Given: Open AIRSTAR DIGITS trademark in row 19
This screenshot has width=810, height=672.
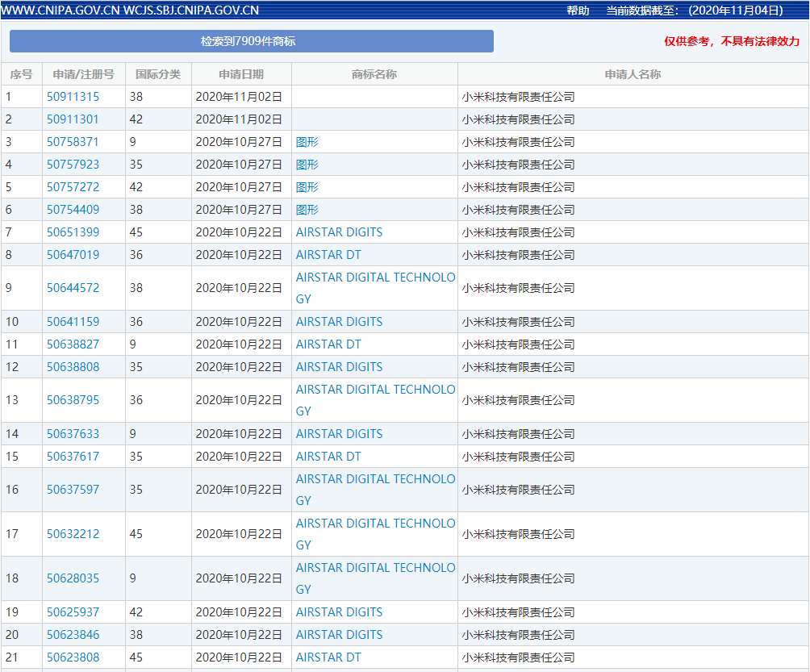Looking at the screenshot, I should (339, 612).
